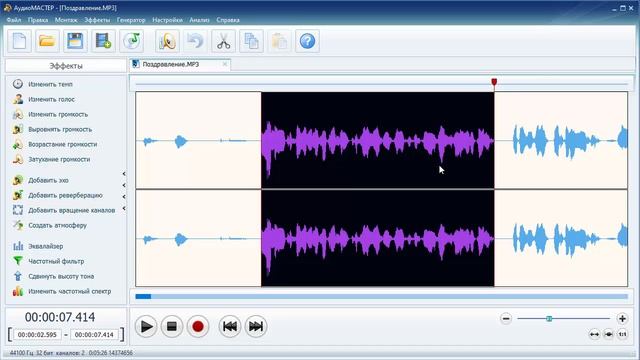Save the project with the floppy disk icon
Viewport: 640px width, 360px height.
tap(75, 41)
